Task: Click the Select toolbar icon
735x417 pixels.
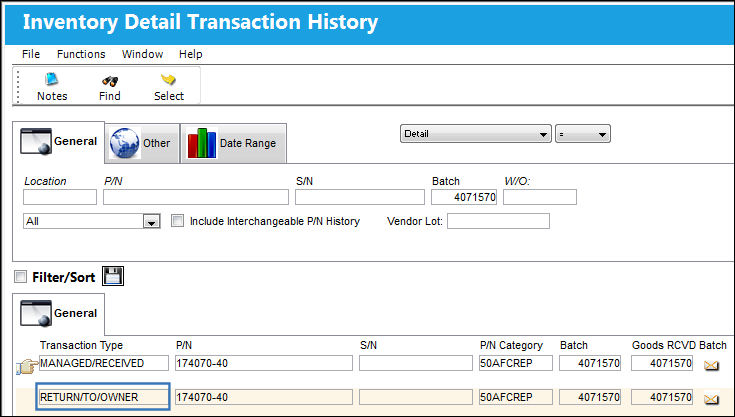Action: click(x=168, y=79)
